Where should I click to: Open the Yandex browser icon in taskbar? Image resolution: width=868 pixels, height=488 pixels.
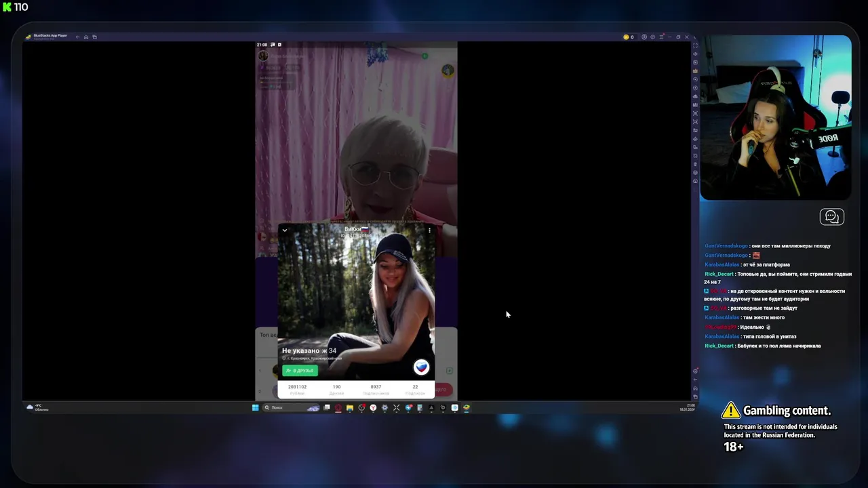(x=373, y=407)
